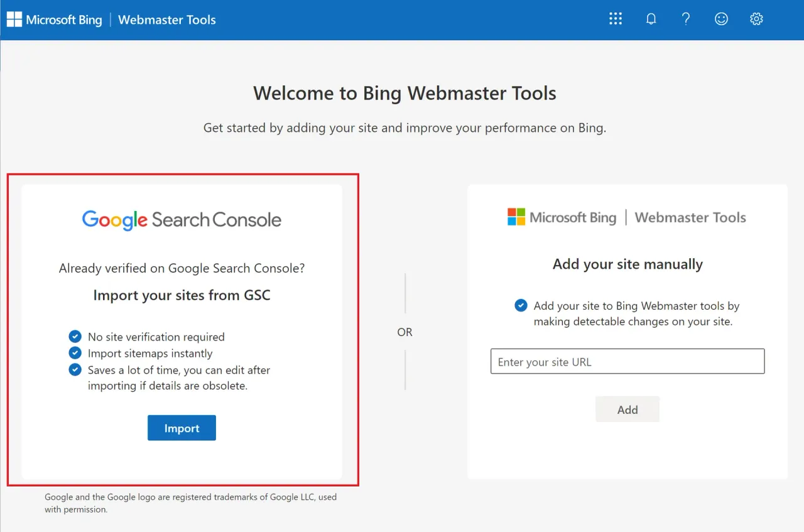Viewport: 804px width, 532px height.
Task: Click the checkmark beside Saves a lot of time
Action: click(x=75, y=369)
